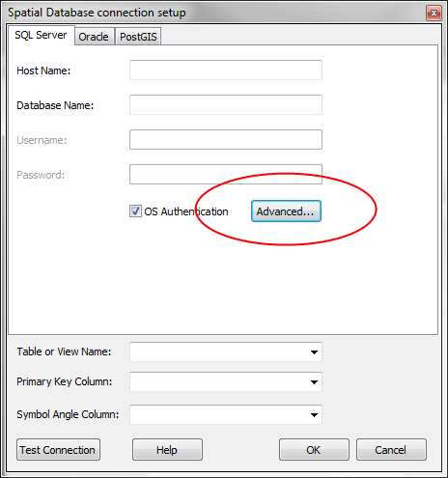Click the Username input field
Viewport: 448px width, 478px height.
click(226, 139)
